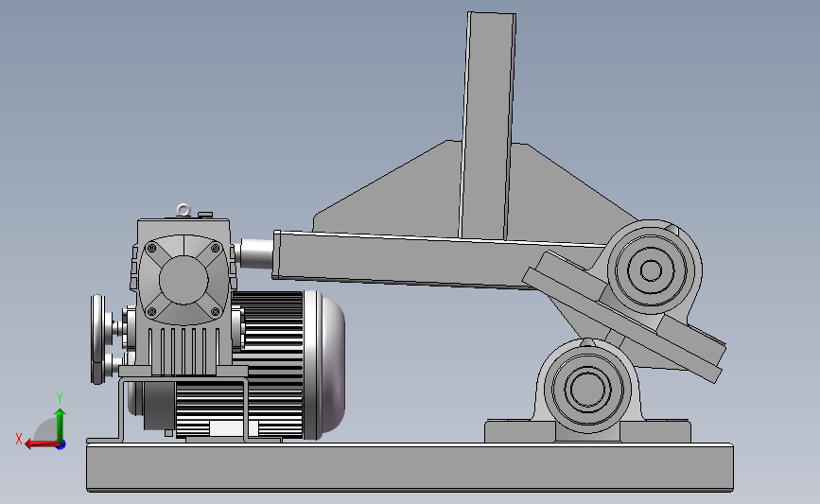This screenshot has width=820, height=504.
Task: Pick the eye bolt on top of gearbox
Action: pyautogui.click(x=183, y=211)
